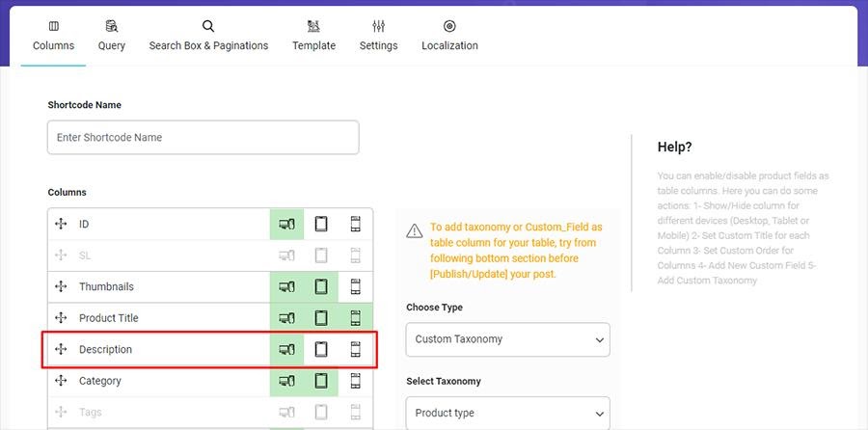Toggle desktop icon for Product Title
Screen dimensions: 868x430
286,318
